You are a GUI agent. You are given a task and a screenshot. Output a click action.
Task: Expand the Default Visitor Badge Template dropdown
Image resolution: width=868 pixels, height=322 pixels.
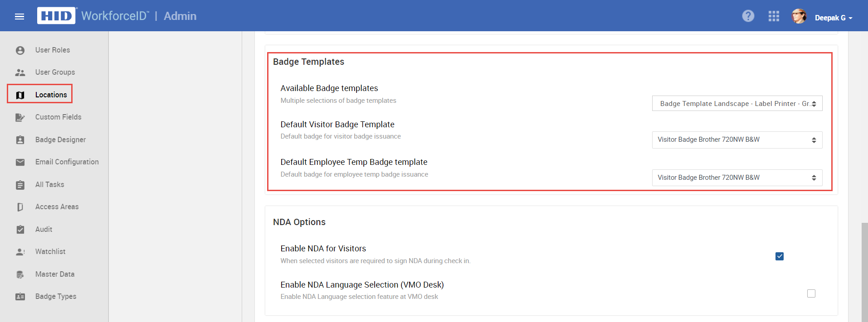737,140
